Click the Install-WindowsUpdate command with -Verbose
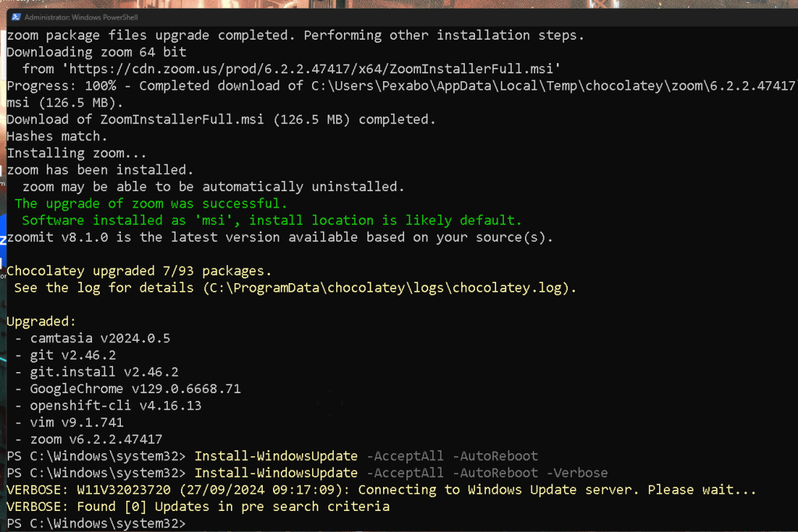Viewport: 798px width, 532px height. coord(307,473)
